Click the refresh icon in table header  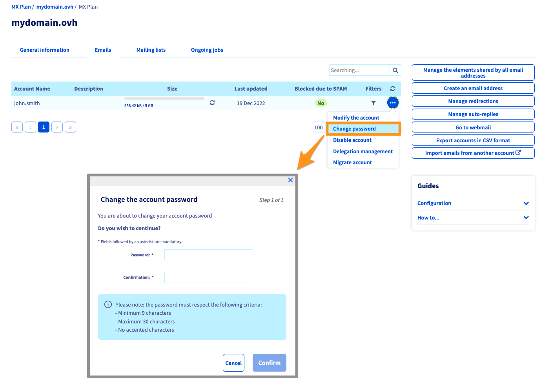pyautogui.click(x=392, y=89)
